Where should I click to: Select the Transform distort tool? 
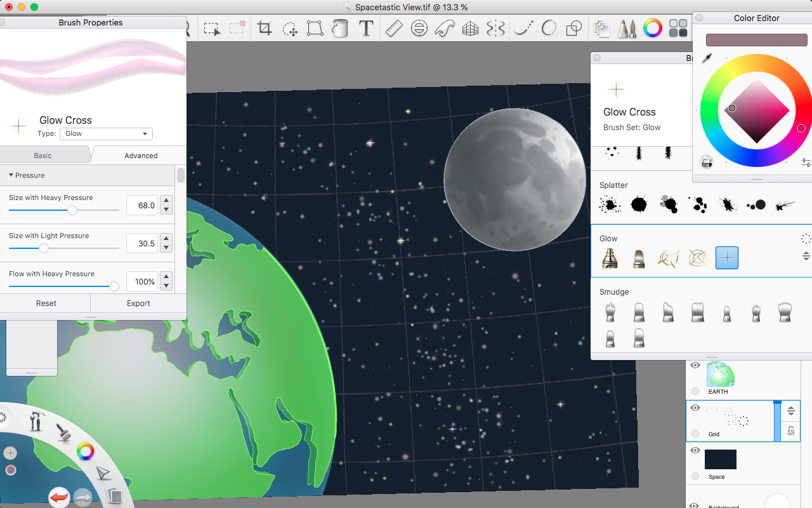pyautogui.click(x=315, y=29)
